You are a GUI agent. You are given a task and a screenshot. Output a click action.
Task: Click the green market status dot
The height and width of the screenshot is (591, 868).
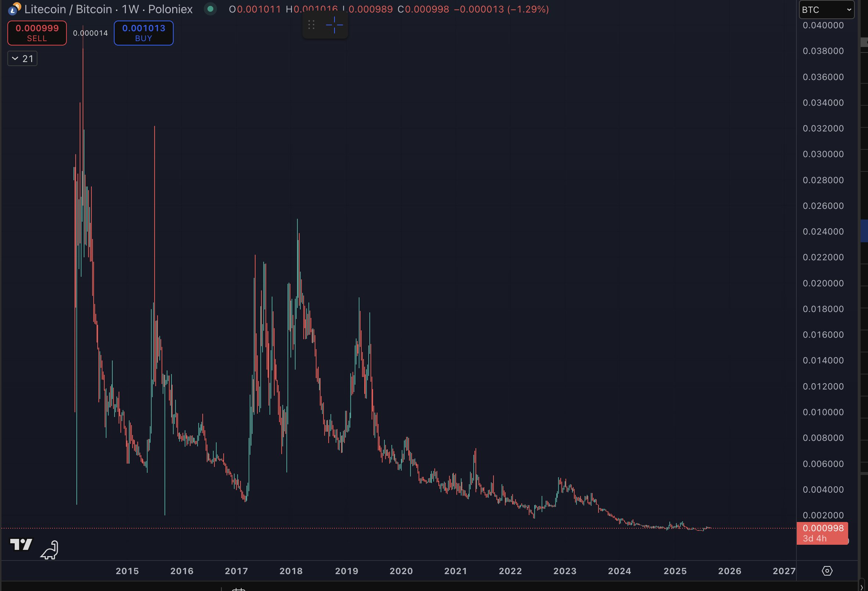(210, 9)
